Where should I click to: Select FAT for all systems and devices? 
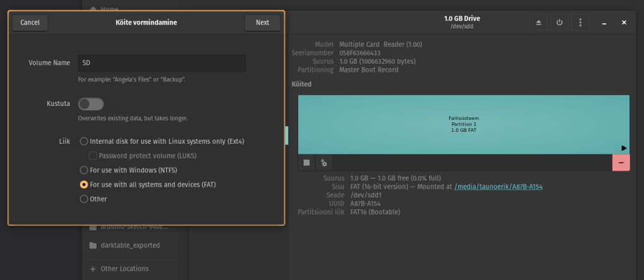[84, 185]
